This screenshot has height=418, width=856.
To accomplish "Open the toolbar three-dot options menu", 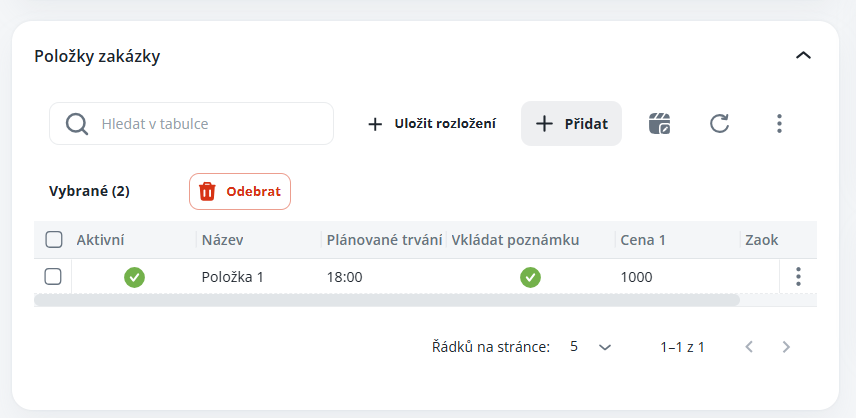I will [779, 124].
